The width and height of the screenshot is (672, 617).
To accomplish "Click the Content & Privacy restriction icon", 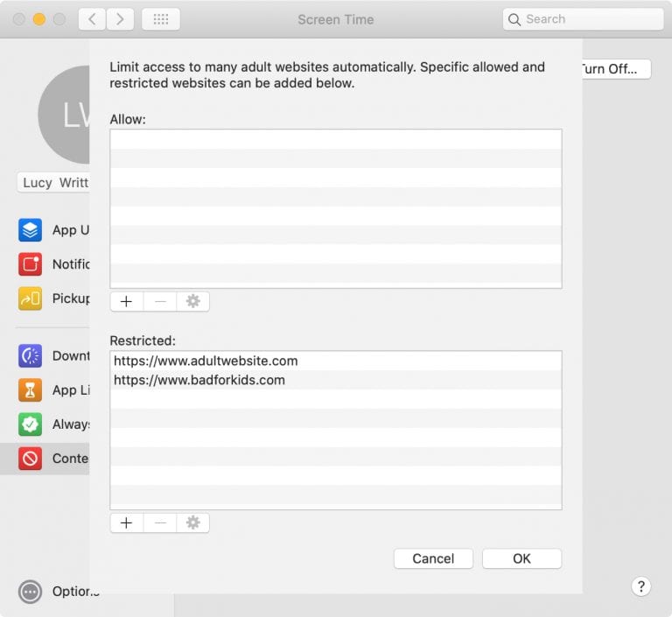I will pyautogui.click(x=31, y=458).
